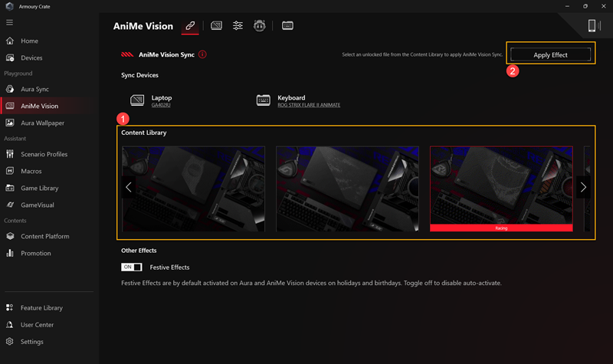Click the GameVisual icon

[10, 205]
